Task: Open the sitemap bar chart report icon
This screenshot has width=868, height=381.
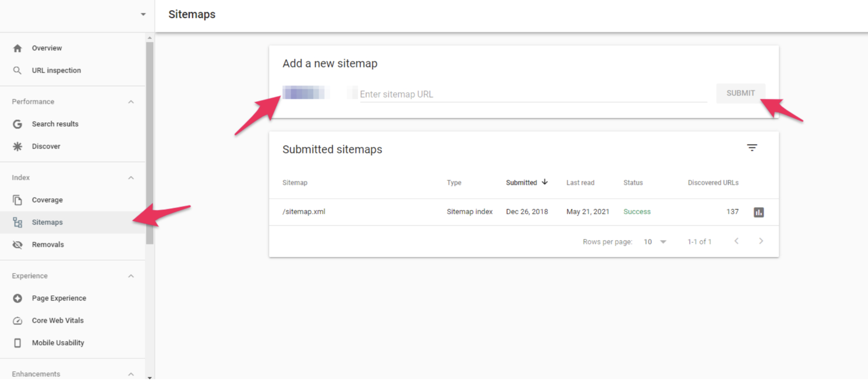Action: [x=758, y=212]
